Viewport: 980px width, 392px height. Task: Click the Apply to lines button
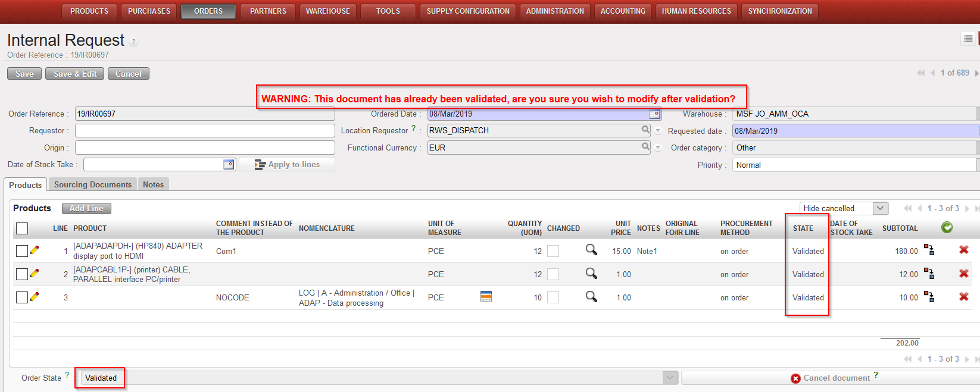click(x=287, y=164)
